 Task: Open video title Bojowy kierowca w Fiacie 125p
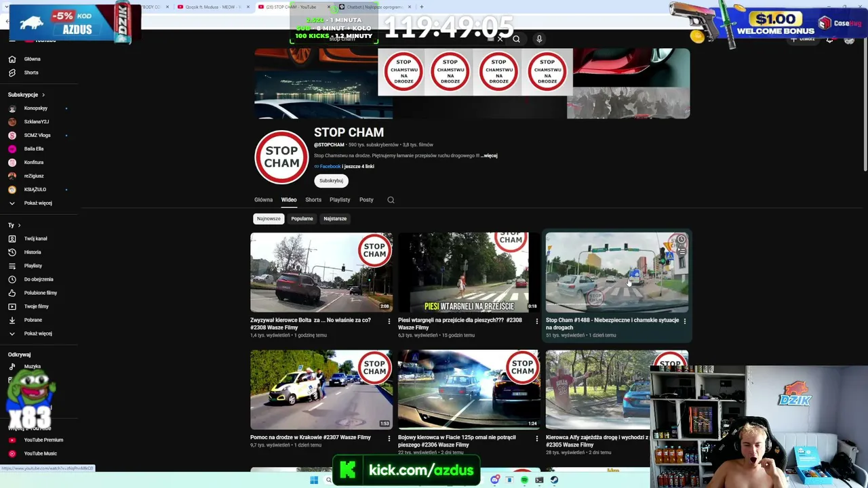[x=457, y=441]
